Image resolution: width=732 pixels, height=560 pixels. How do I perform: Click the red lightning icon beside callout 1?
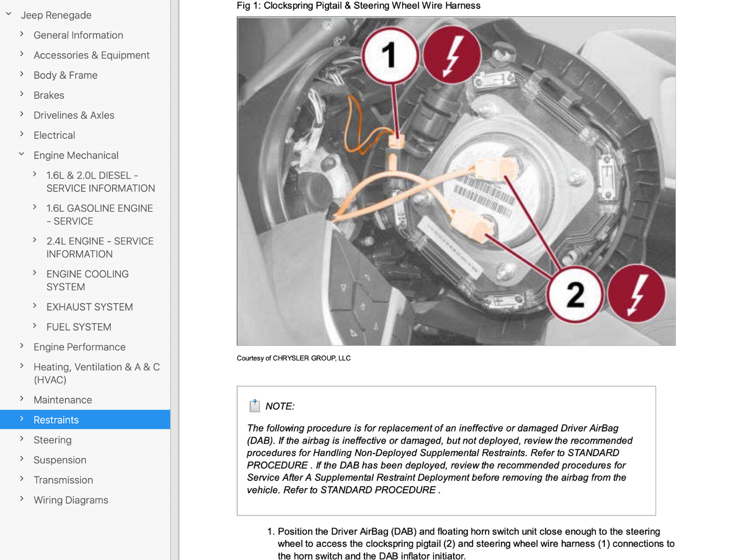pos(451,55)
